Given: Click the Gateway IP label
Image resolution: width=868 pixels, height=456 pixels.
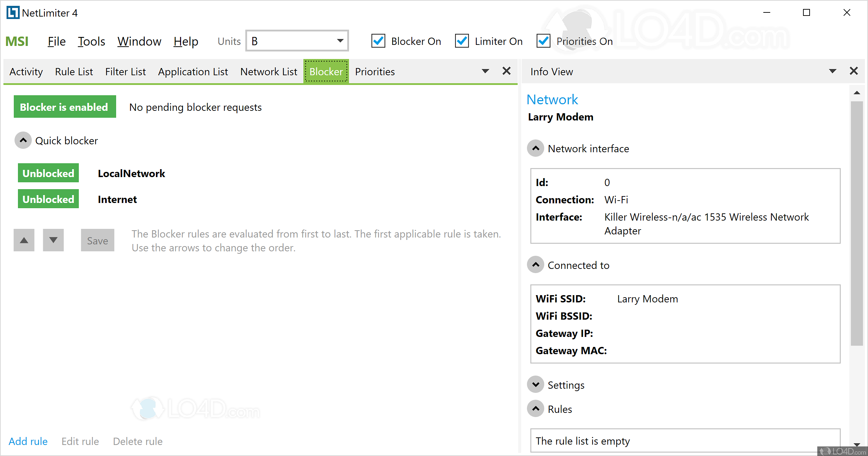Looking at the screenshot, I should pyautogui.click(x=564, y=333).
